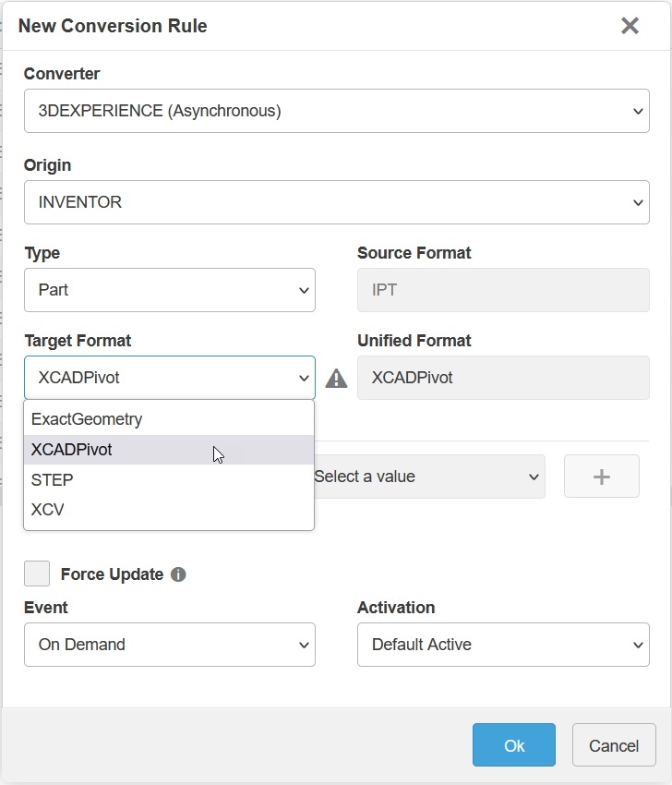
Task: Collapse the Target Format dropdown
Action: [x=170, y=378]
